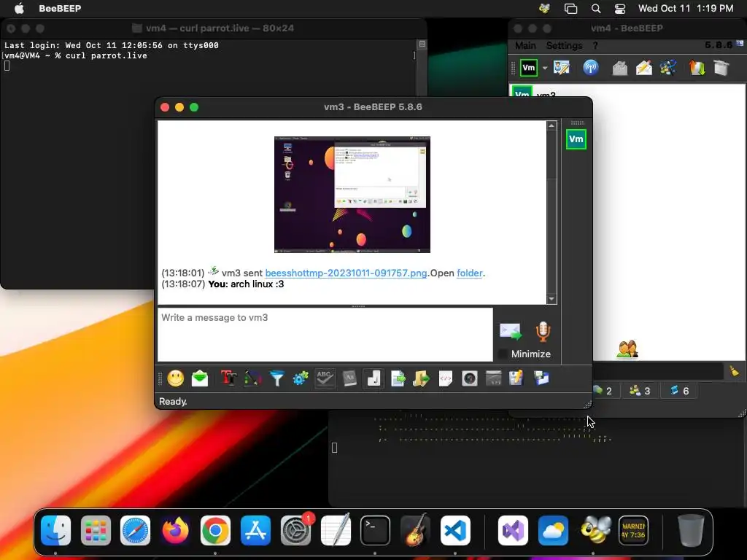This screenshot has height=560, width=747.
Task: Open the Settings menu in vm4 BeeBEEP window
Action: tap(564, 46)
